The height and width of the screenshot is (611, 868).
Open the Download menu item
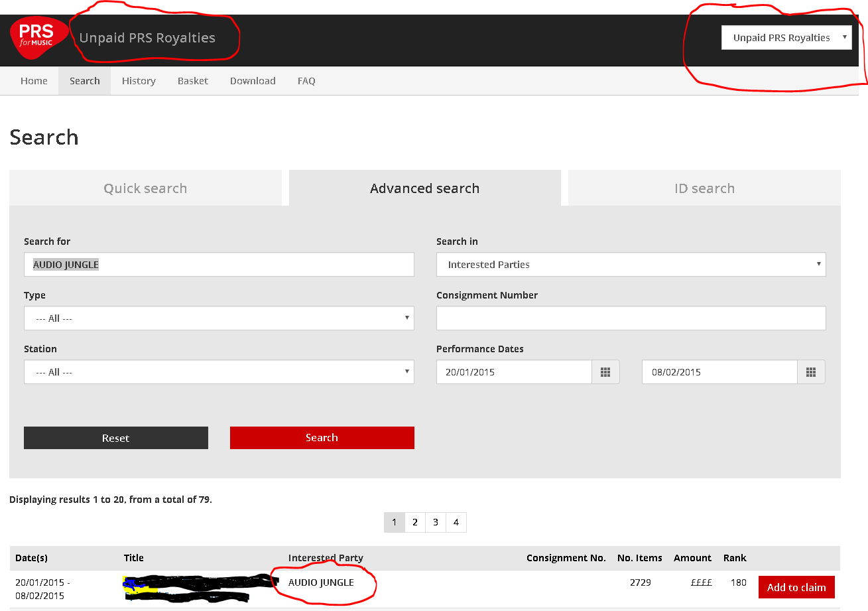253,81
